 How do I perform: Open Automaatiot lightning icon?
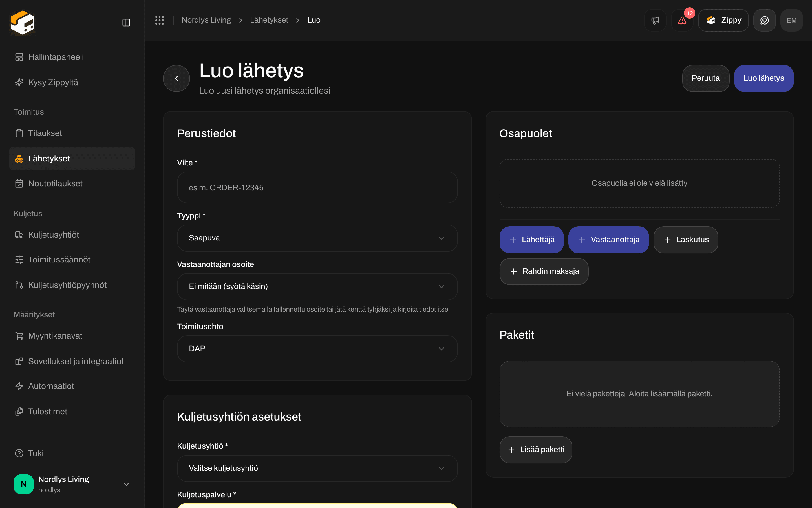(19, 386)
